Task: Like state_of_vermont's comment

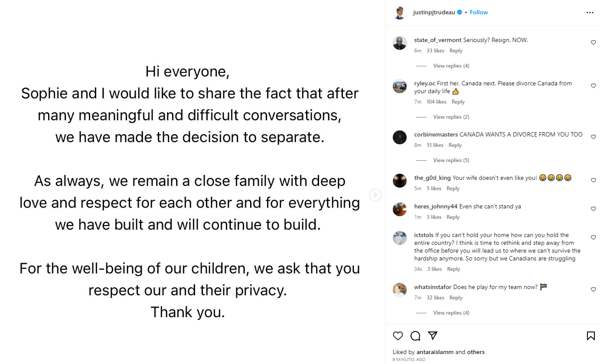Action: [x=593, y=42]
